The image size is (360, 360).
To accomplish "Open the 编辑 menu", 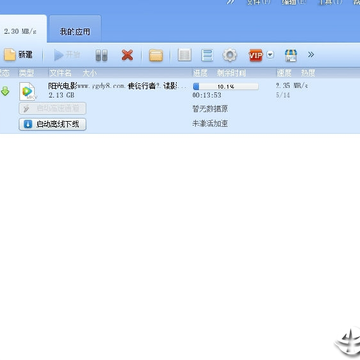I will pos(293,2).
